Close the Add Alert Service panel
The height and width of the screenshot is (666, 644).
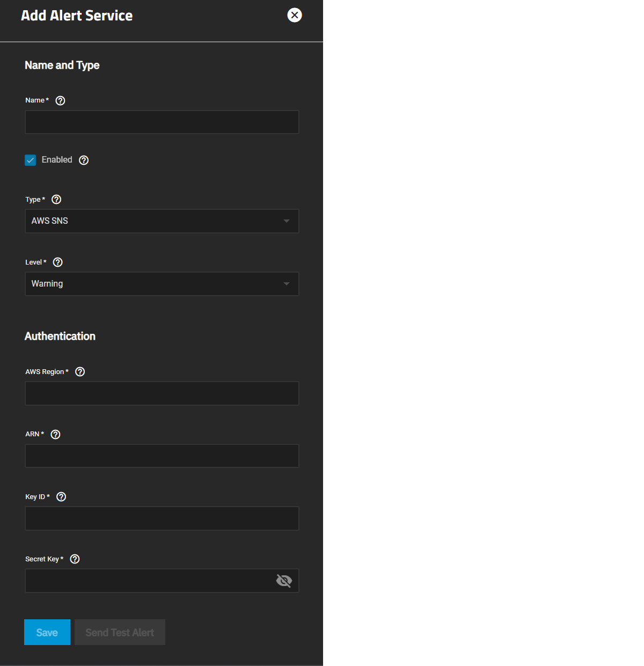click(x=295, y=15)
